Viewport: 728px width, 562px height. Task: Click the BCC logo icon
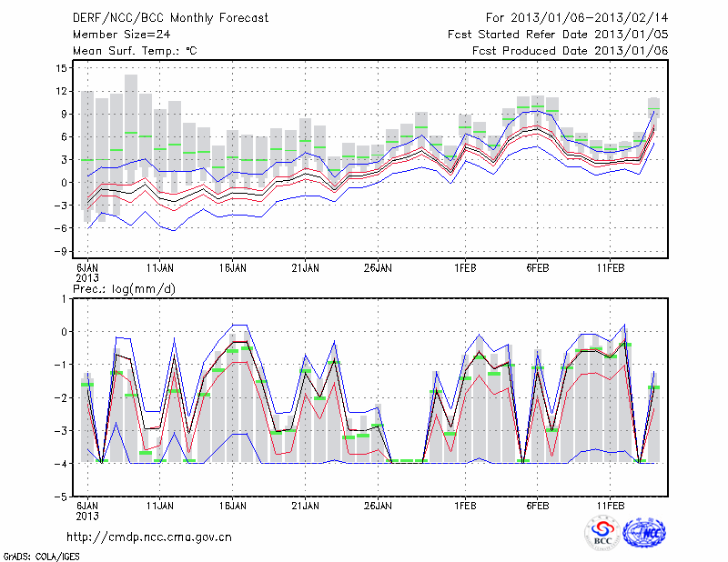click(x=602, y=533)
